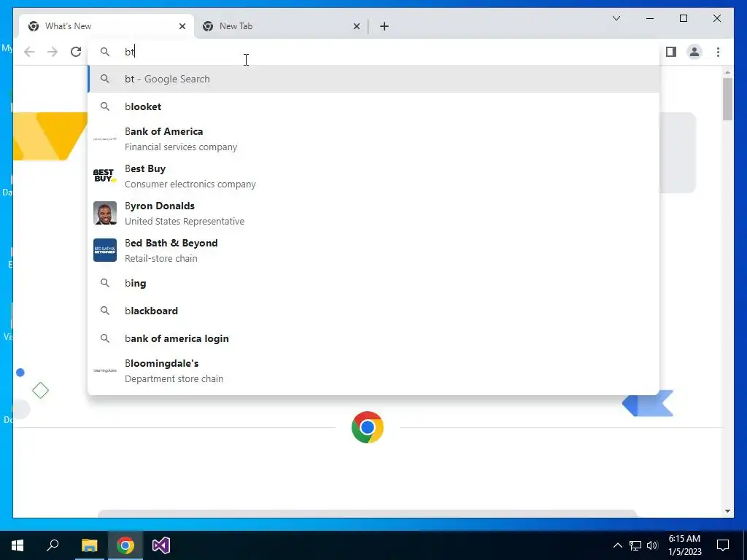Open File Explorer from the taskbar

click(x=89, y=545)
